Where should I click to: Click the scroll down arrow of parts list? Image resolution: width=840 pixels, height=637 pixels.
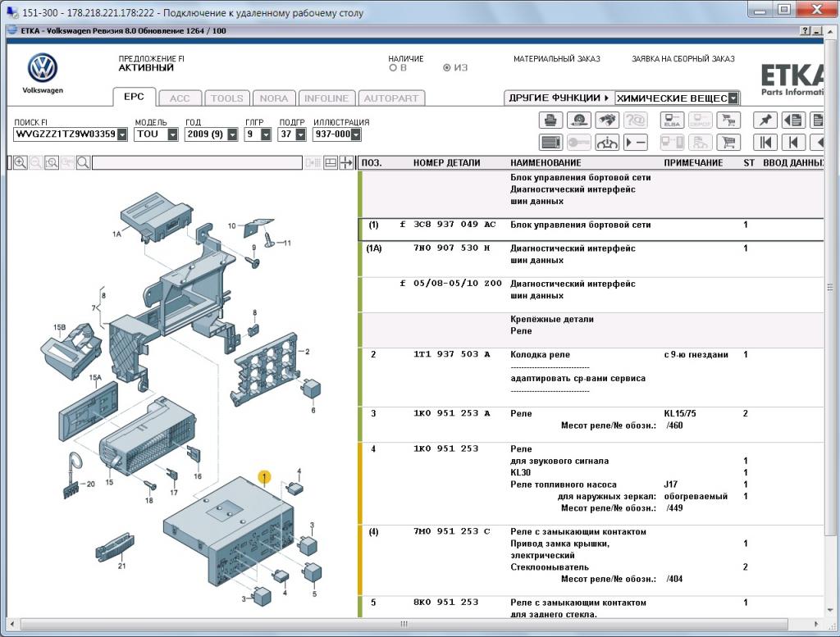[830, 609]
